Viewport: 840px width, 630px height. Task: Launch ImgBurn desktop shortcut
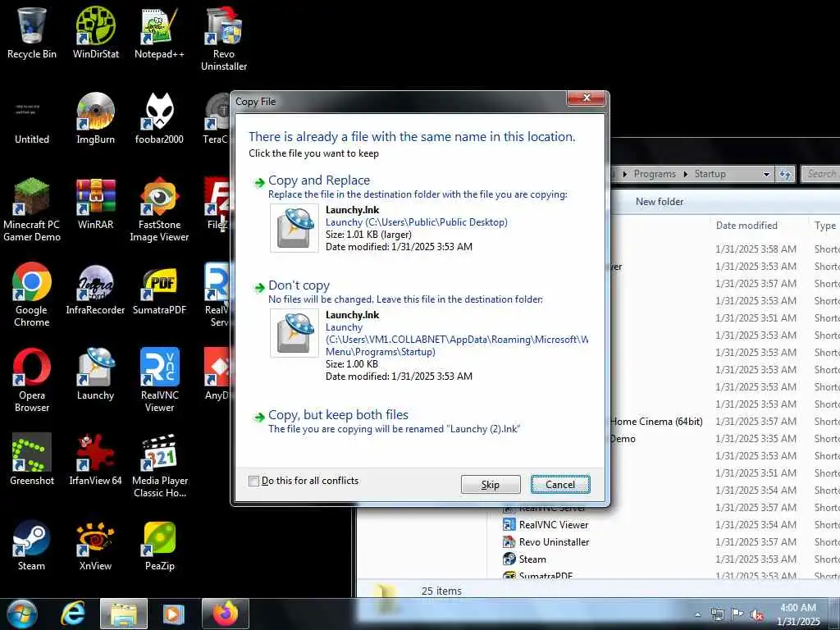point(95,118)
